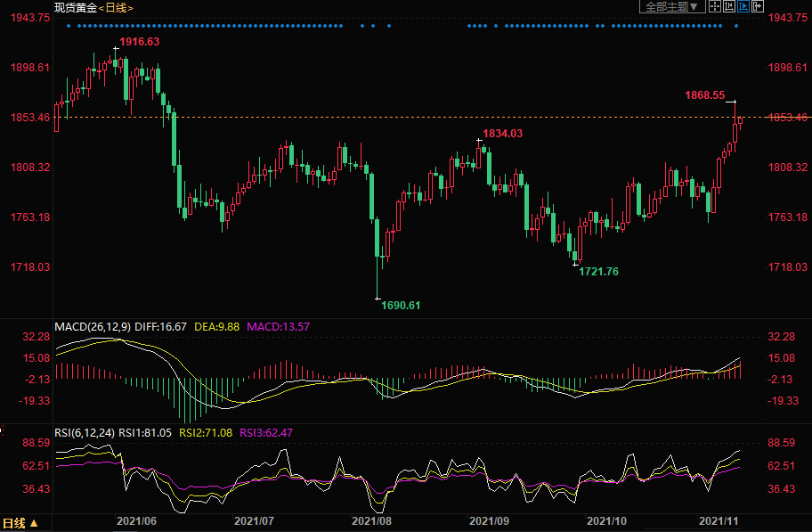Click the 1834.03 peak price label
Viewport: 812px width, 532px height.
[502, 133]
